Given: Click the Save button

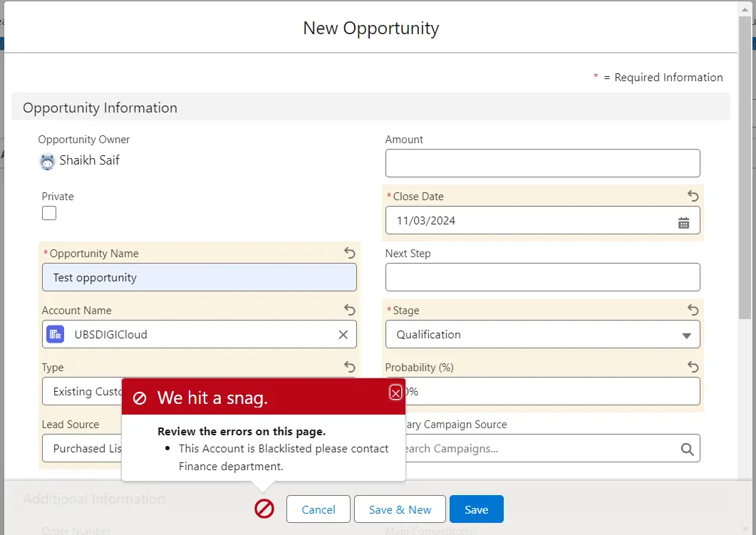Looking at the screenshot, I should pyautogui.click(x=476, y=509).
